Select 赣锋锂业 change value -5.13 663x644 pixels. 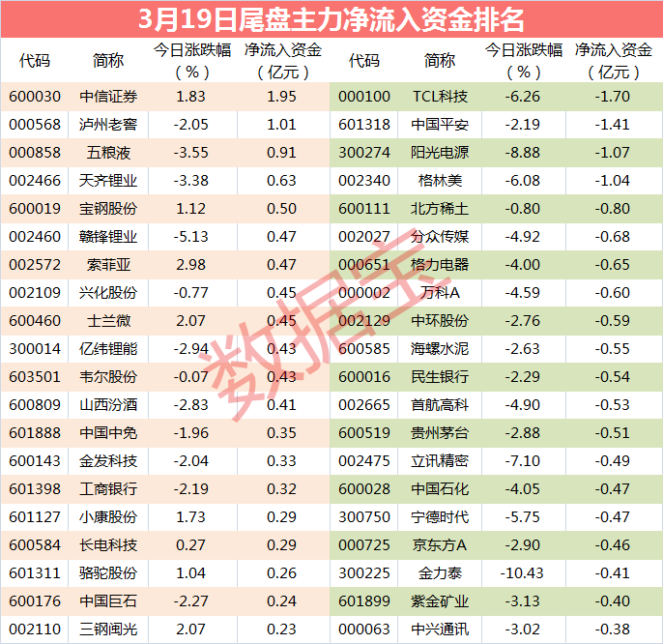coord(190,237)
